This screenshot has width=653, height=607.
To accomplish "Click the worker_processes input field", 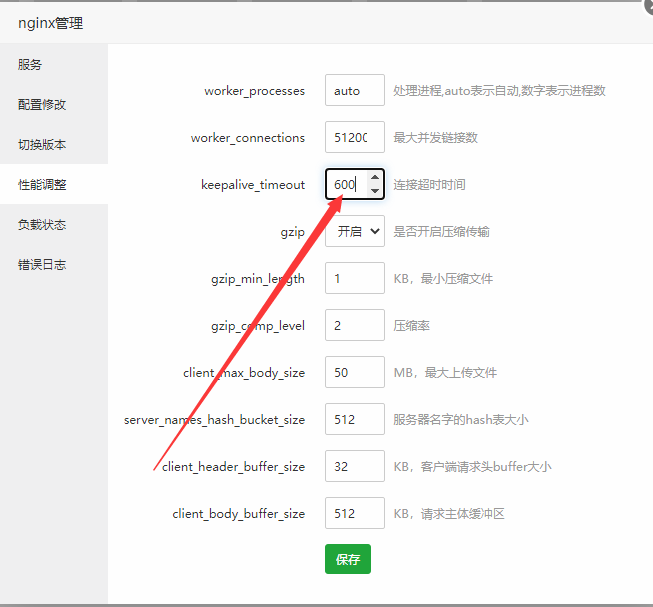I will [354, 90].
